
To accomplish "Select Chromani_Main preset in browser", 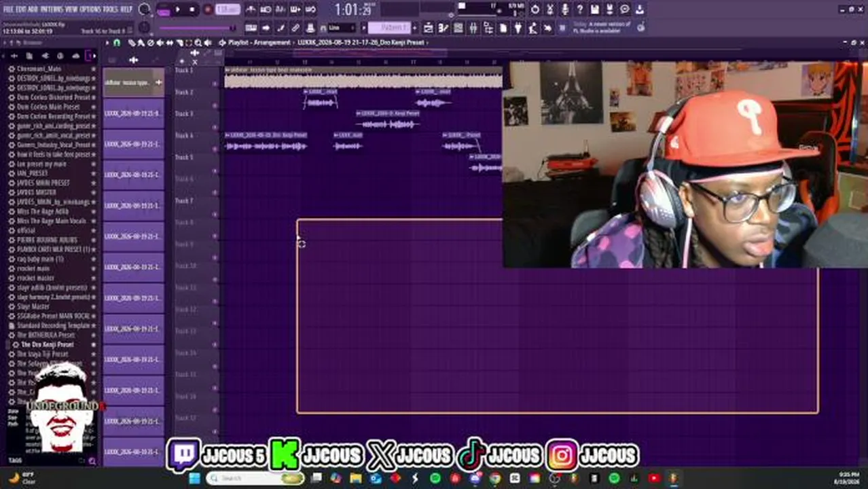I will [39, 69].
